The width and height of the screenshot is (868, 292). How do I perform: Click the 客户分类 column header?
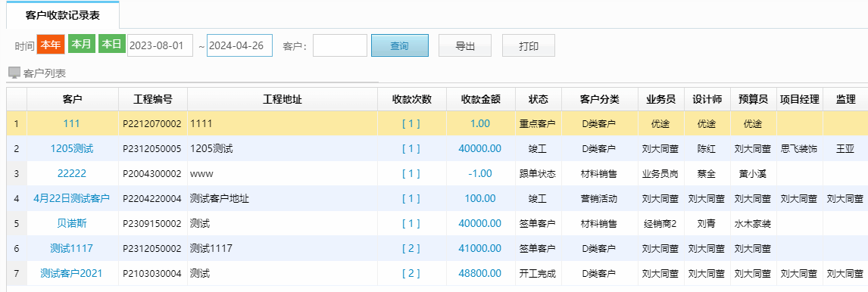pos(600,100)
